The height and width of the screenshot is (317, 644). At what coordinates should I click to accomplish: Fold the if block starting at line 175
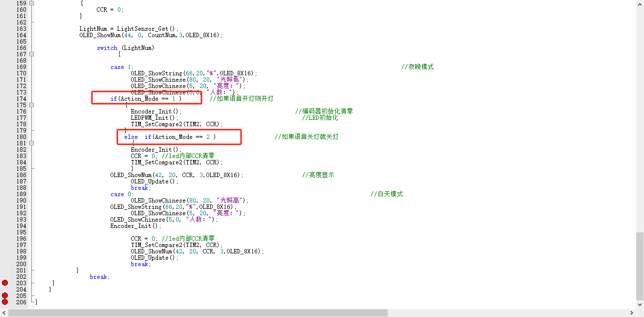tap(31, 105)
